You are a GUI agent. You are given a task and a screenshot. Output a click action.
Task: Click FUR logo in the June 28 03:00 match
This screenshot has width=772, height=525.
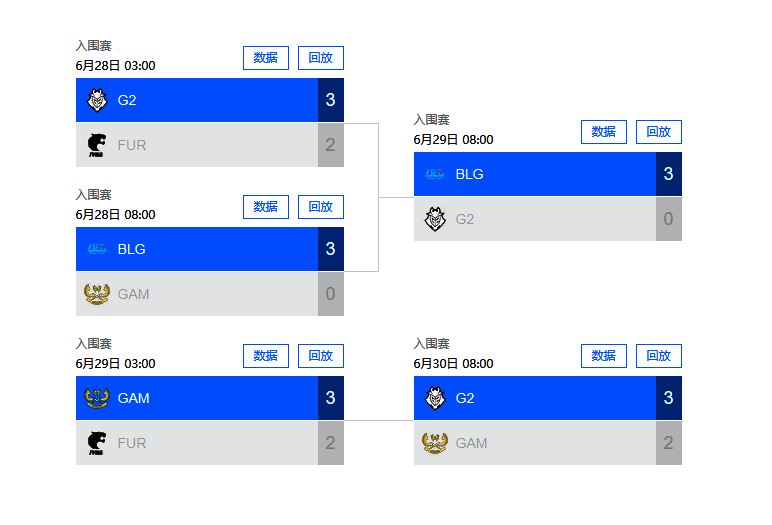[97, 145]
